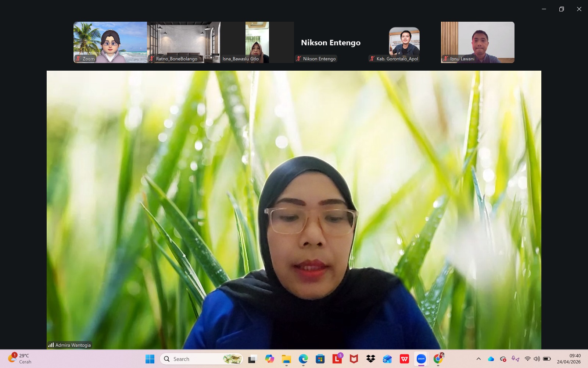Open the volume control in the system tray

pyautogui.click(x=537, y=359)
